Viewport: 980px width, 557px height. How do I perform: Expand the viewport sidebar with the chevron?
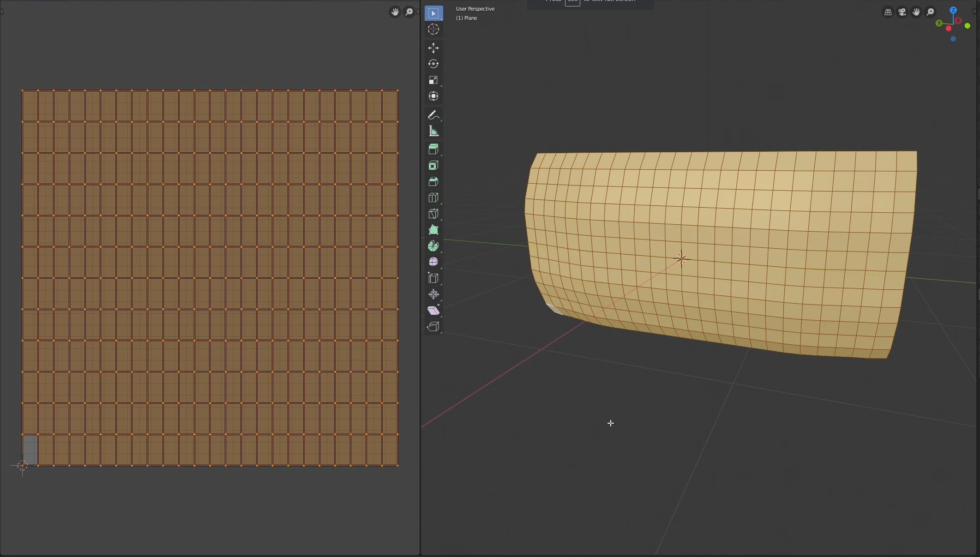click(975, 12)
